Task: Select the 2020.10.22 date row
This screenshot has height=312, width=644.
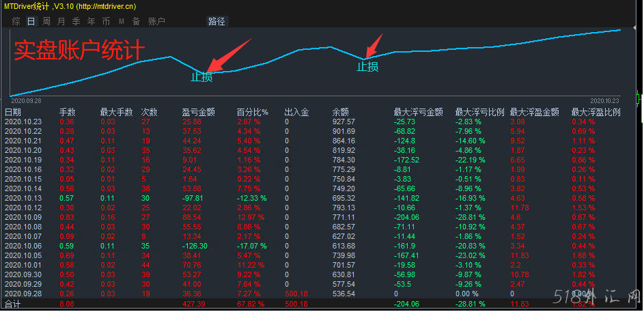Action: click(x=24, y=131)
